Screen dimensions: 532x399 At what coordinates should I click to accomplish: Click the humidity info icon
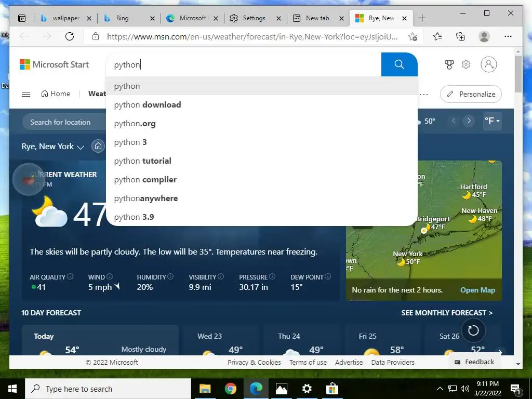point(170,276)
